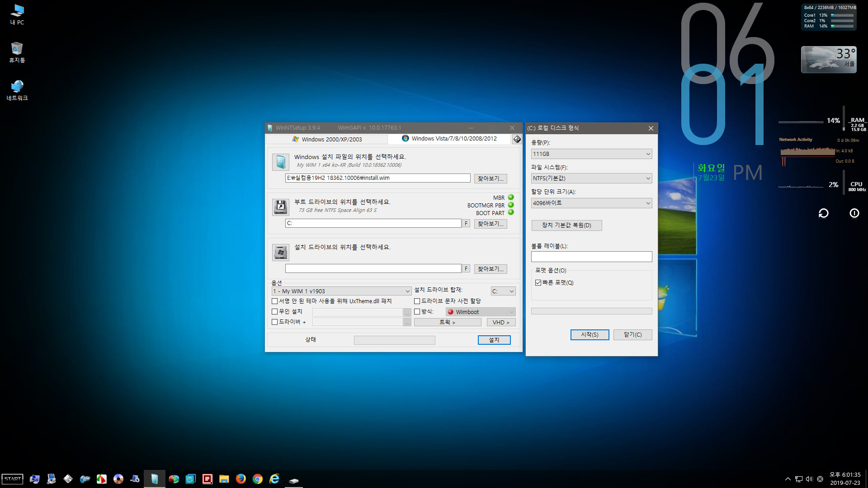Click the VHD > button

(501, 322)
